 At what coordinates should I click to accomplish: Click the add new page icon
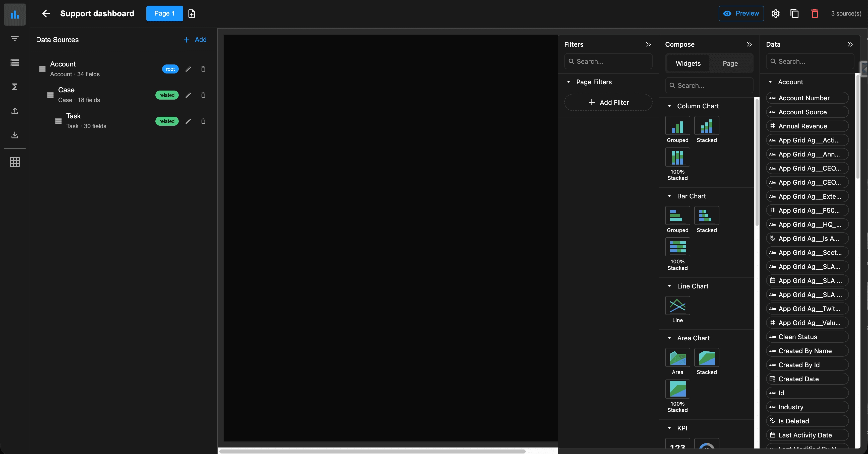click(192, 14)
